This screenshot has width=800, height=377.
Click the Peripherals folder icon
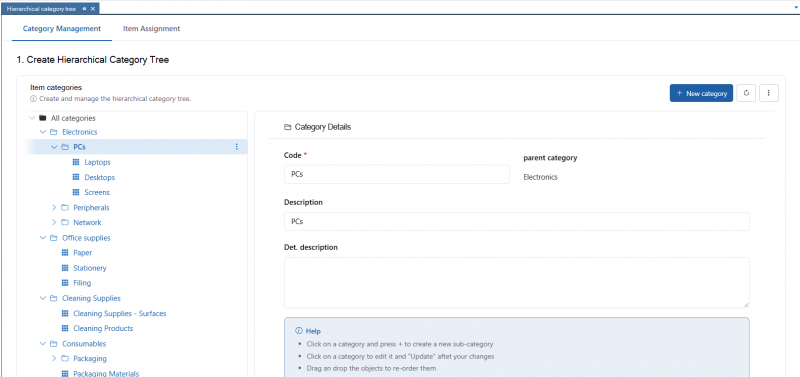click(x=65, y=208)
